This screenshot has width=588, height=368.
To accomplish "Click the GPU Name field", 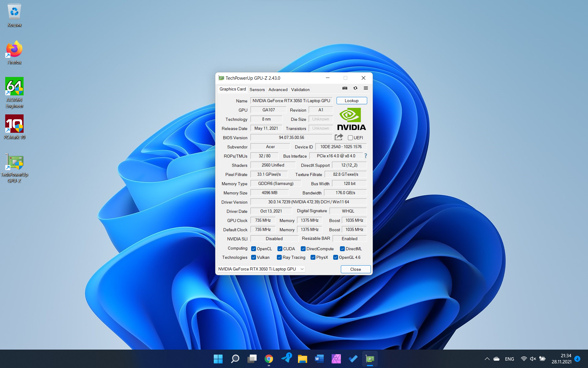I will pos(291,101).
